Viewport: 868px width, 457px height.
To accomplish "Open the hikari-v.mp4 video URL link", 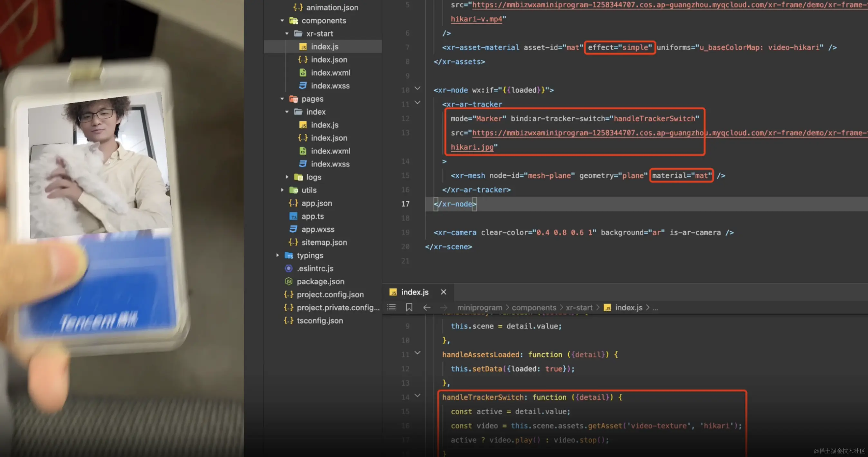I will pos(476,19).
